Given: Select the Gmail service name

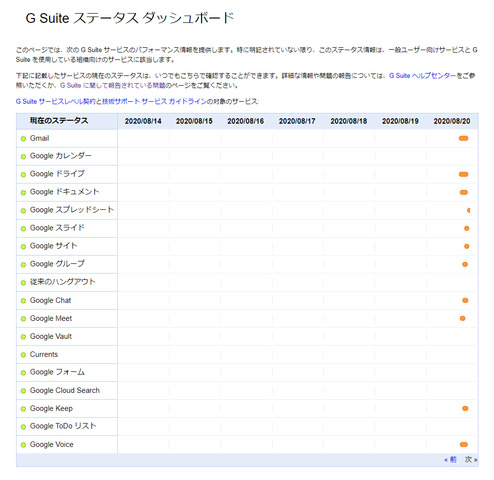Looking at the screenshot, I should pyautogui.click(x=39, y=138).
